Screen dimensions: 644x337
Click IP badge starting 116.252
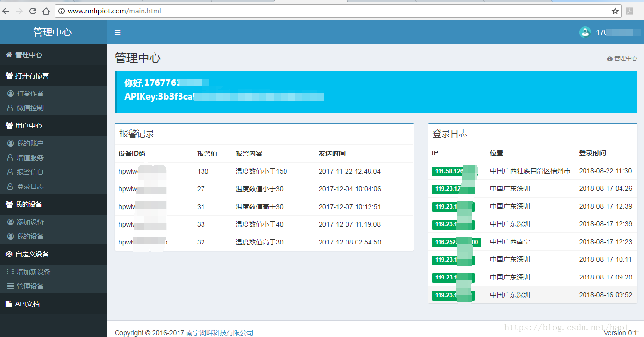(x=456, y=242)
